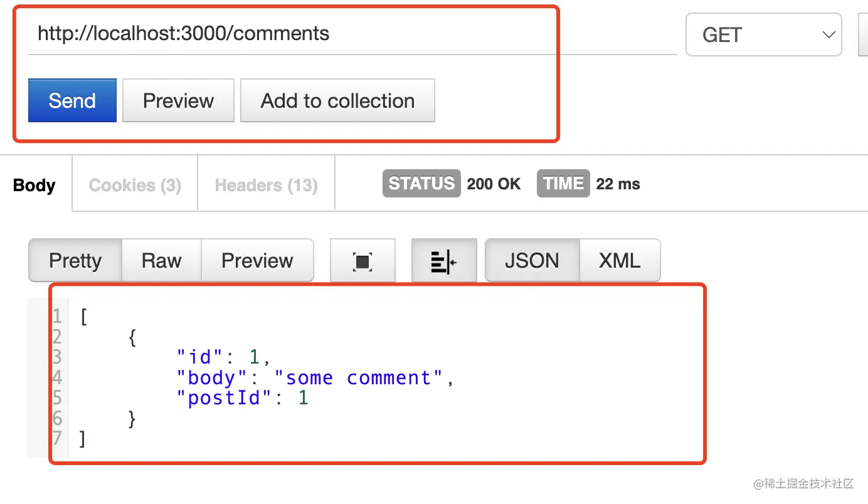Switch to the Body tab
The image size is (868, 504).
[x=34, y=185]
